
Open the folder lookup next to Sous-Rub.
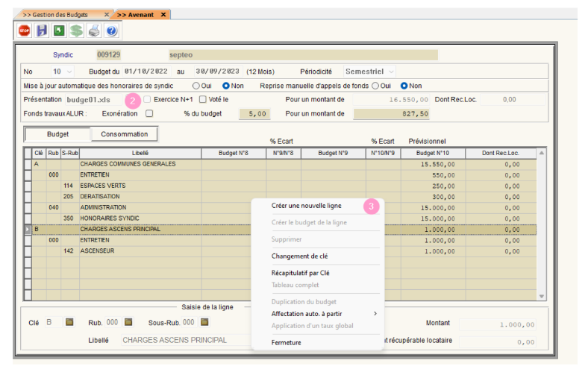click(204, 322)
